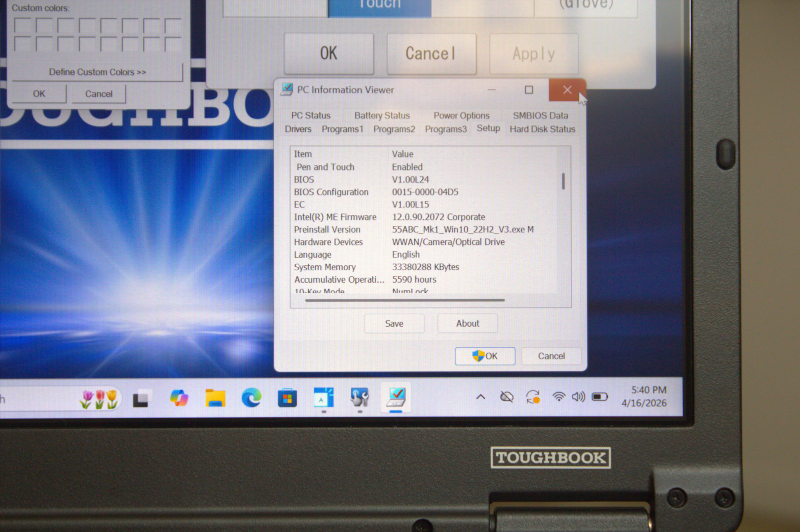Click the Save button
Screen dimensions: 800x532
(x=394, y=323)
